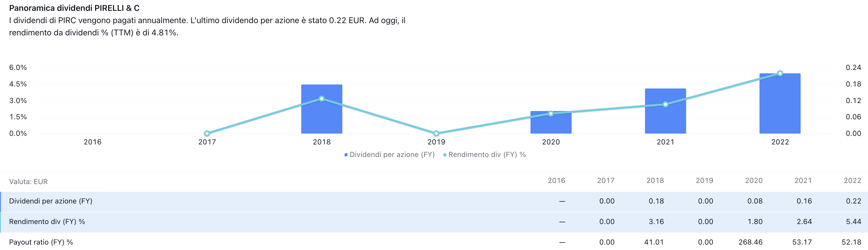Click the blue Dividendi per azione legend square
The image size is (868, 250).
click(346, 155)
